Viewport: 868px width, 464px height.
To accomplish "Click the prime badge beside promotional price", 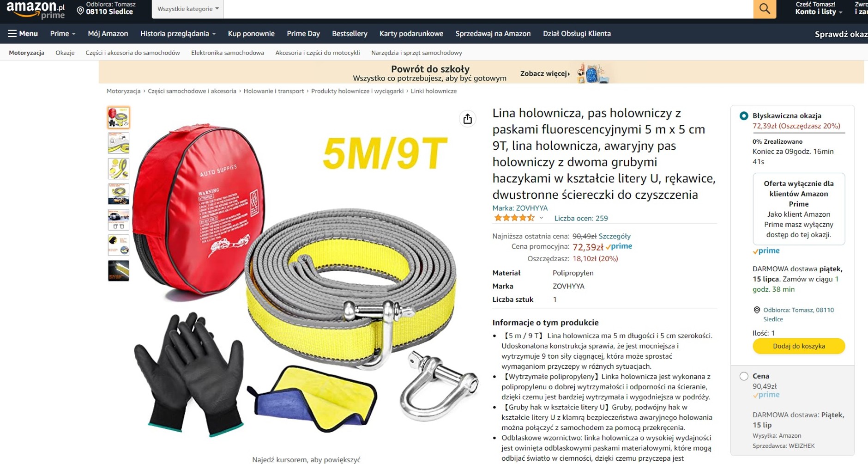I will (x=619, y=246).
